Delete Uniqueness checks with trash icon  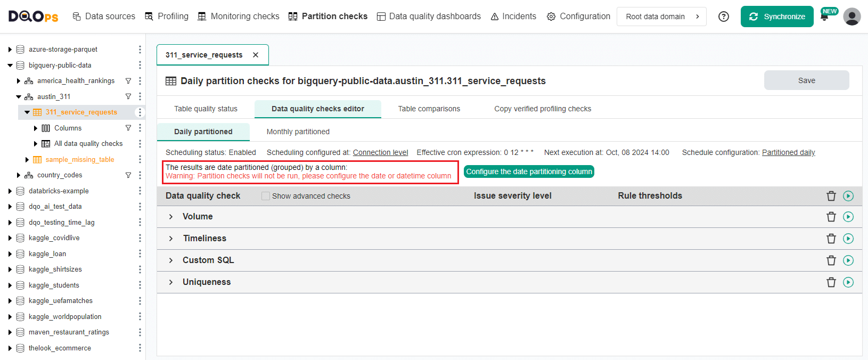tap(831, 282)
